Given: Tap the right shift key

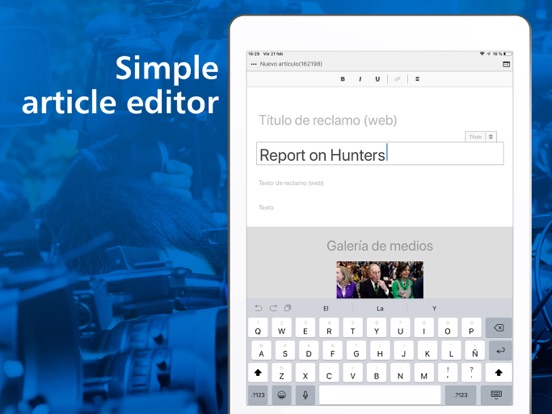Looking at the screenshot, I should coord(498,372).
